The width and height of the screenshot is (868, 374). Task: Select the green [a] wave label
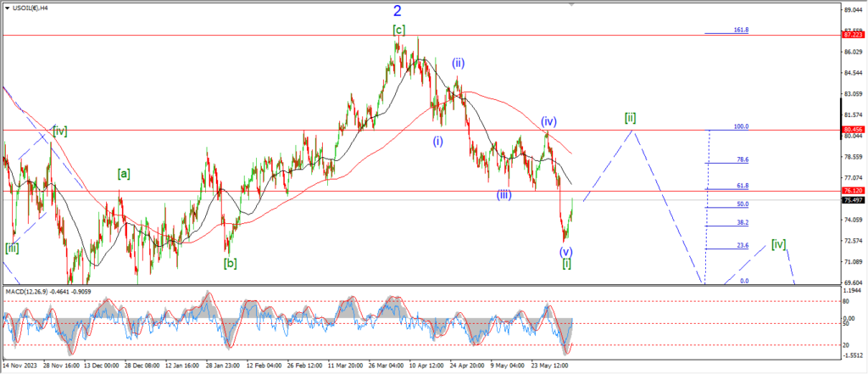point(124,174)
